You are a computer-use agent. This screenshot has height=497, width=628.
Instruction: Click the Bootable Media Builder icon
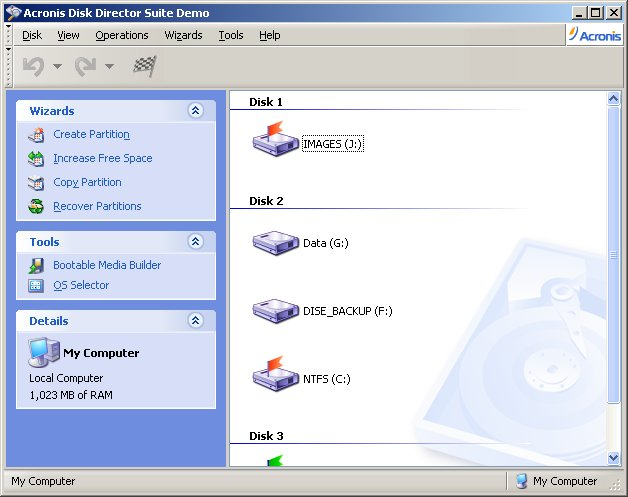click(x=36, y=266)
